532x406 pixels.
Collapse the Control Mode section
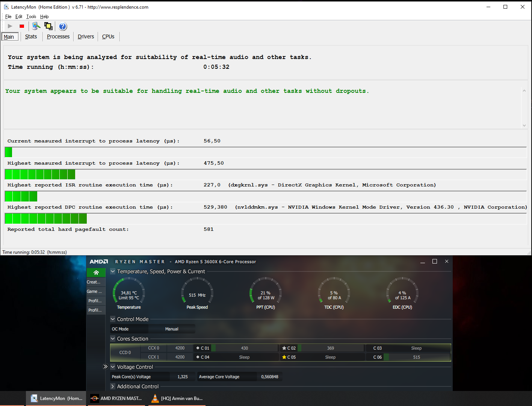[x=113, y=319]
